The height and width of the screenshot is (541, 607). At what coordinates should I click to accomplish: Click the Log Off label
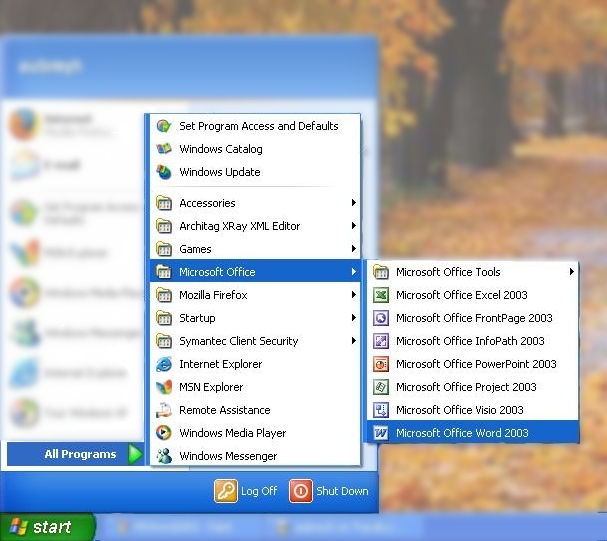tap(259, 491)
